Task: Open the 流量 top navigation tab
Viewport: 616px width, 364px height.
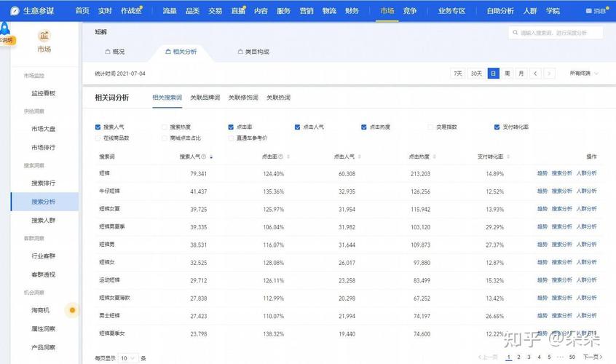Action: pyautogui.click(x=170, y=11)
